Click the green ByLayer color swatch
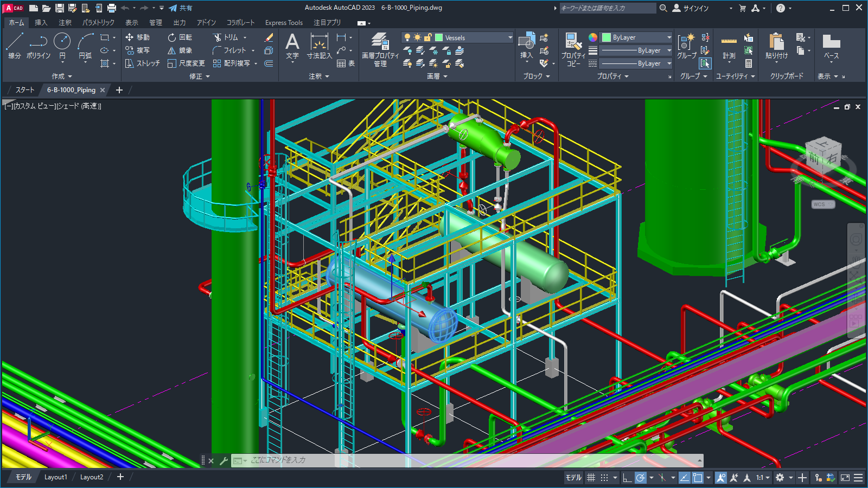 point(606,37)
